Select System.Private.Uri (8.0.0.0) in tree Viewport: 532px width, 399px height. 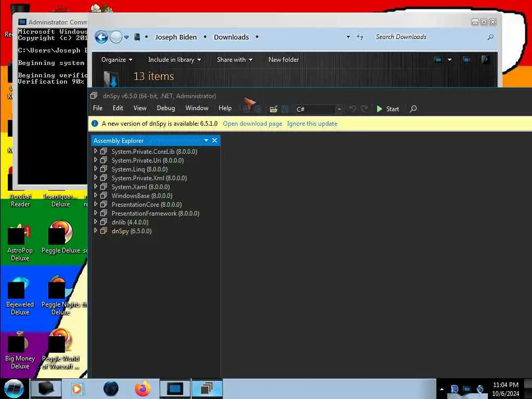point(148,161)
